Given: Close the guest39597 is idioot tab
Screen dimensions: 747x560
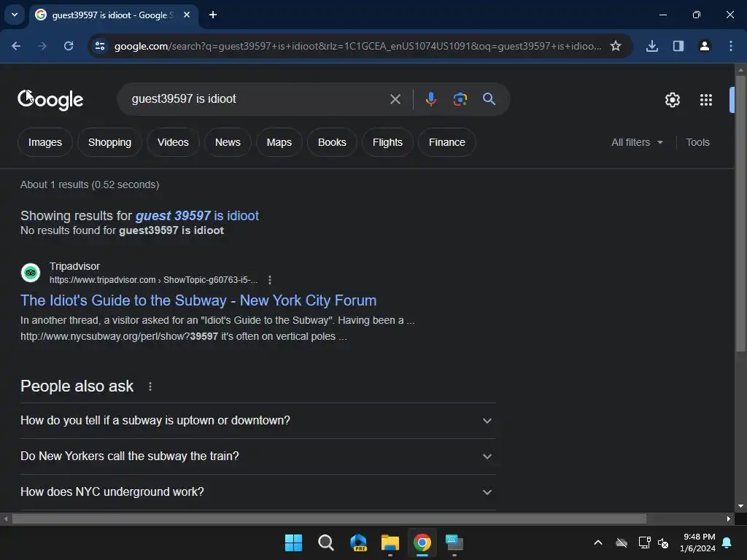Looking at the screenshot, I should [x=187, y=15].
